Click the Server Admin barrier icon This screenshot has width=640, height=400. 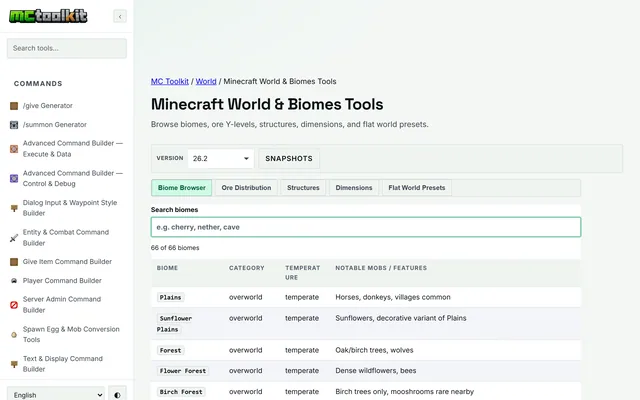14,304
